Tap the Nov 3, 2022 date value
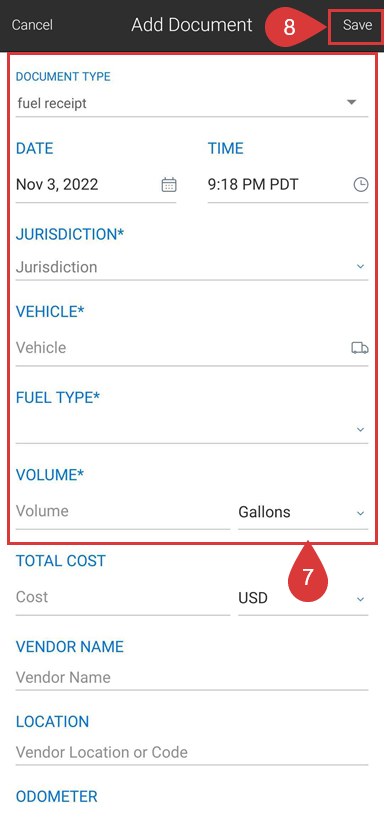Image resolution: width=385 pixels, height=820 pixels. (x=57, y=185)
